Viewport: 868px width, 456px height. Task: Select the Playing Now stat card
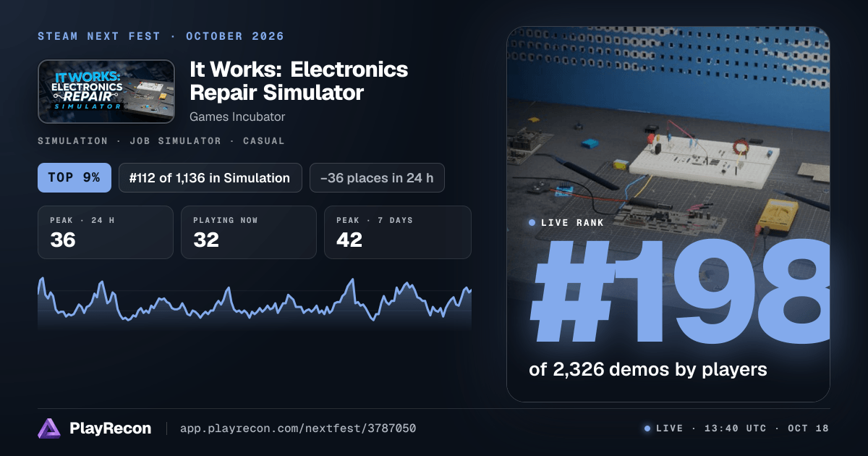tap(249, 232)
